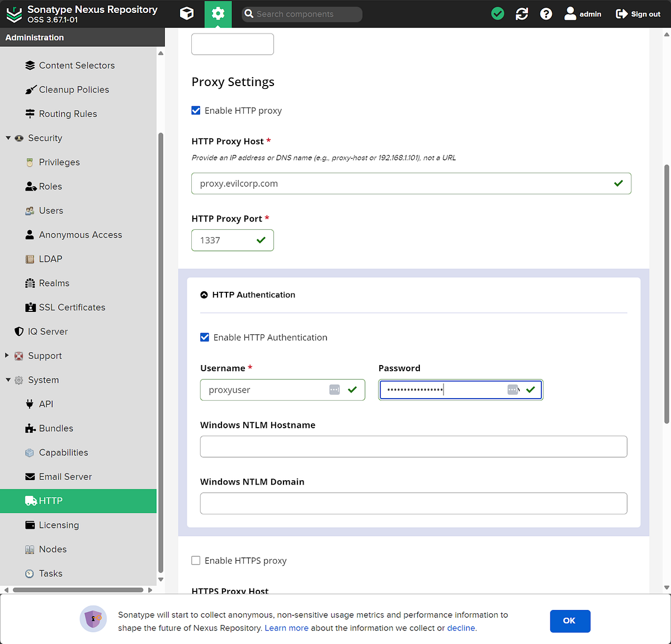Click the LDAP book icon
Image resolution: width=671 pixels, height=644 pixels.
(30, 259)
